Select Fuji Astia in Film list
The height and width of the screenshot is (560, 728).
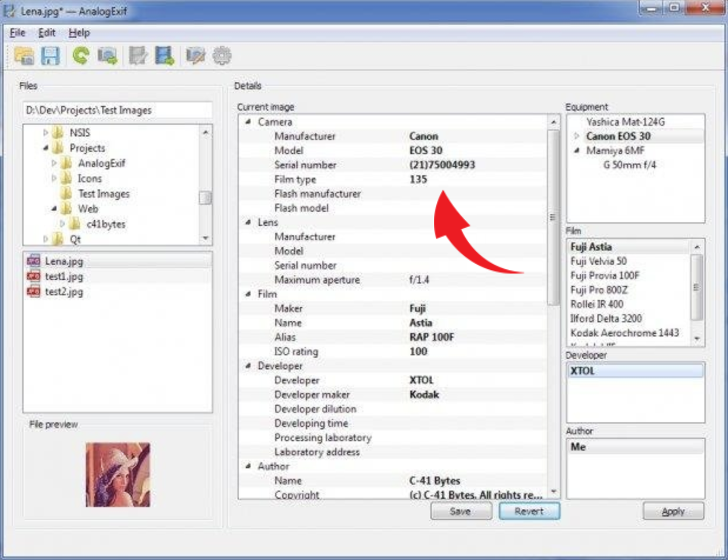pyautogui.click(x=592, y=247)
